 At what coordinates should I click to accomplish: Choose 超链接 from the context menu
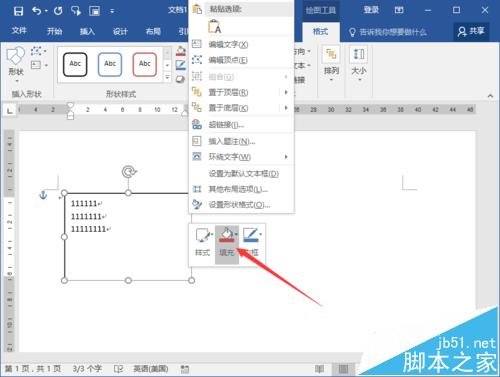coord(241,125)
